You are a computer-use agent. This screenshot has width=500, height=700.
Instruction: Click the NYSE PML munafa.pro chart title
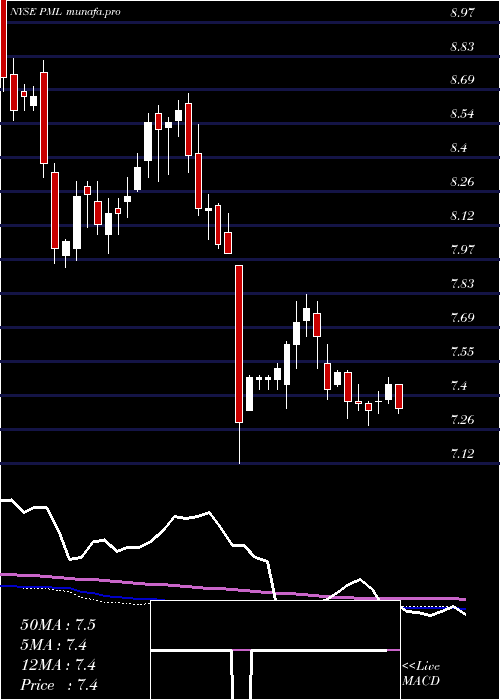coord(65,12)
